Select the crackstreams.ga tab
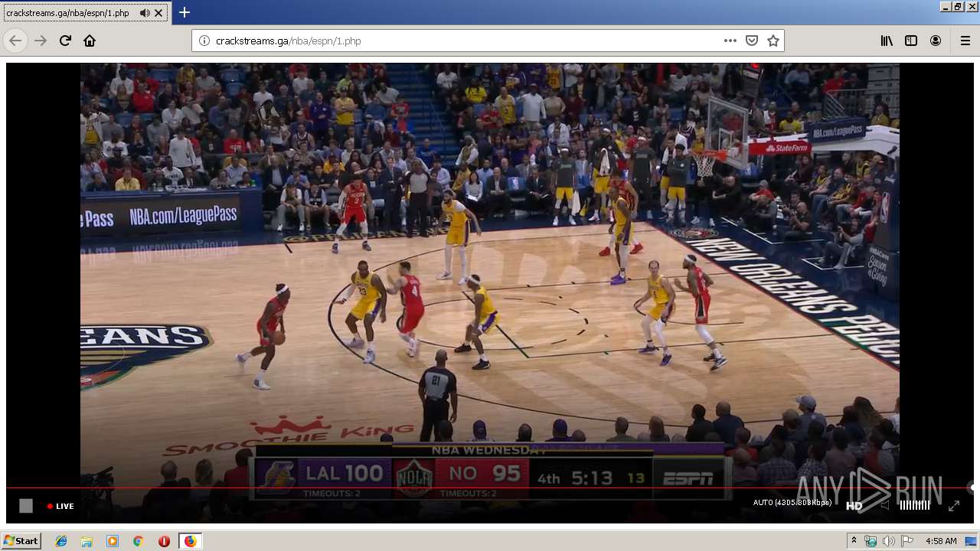 point(85,13)
